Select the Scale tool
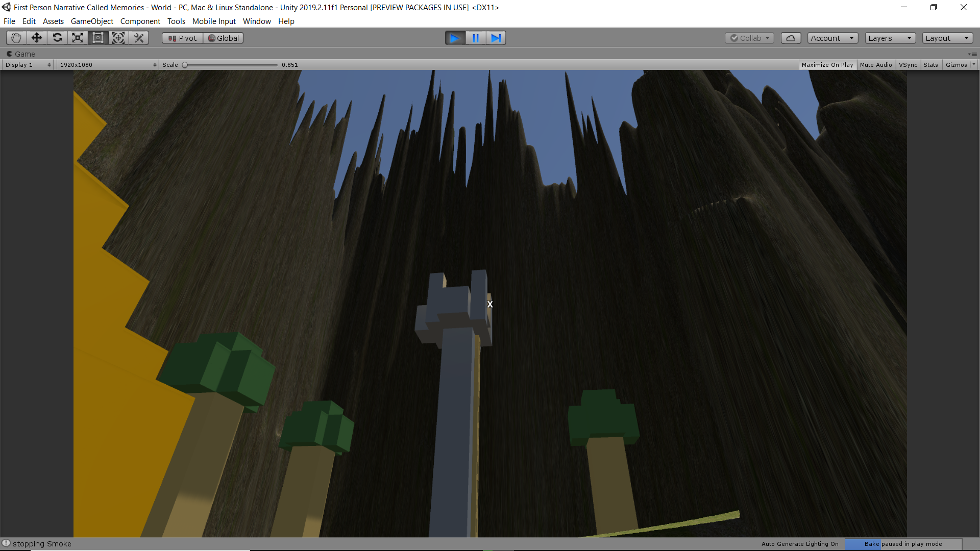This screenshot has height=551, width=980. tap(78, 38)
